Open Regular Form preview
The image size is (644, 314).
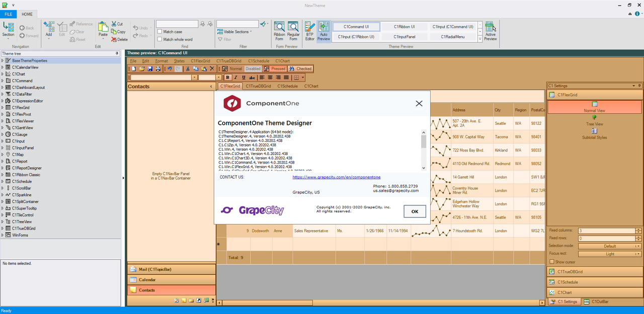293,31
